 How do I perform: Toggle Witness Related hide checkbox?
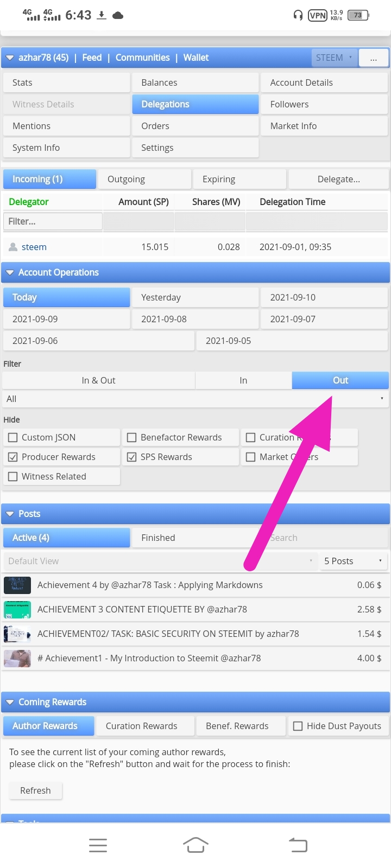pyautogui.click(x=13, y=476)
